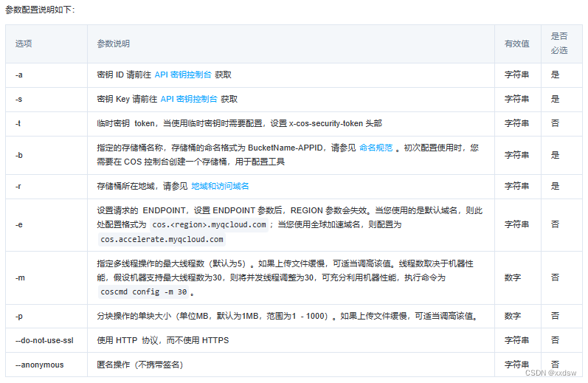Click 匿名操作 (不携带签名) description text
The height and width of the screenshot is (383, 588).
click(140, 365)
